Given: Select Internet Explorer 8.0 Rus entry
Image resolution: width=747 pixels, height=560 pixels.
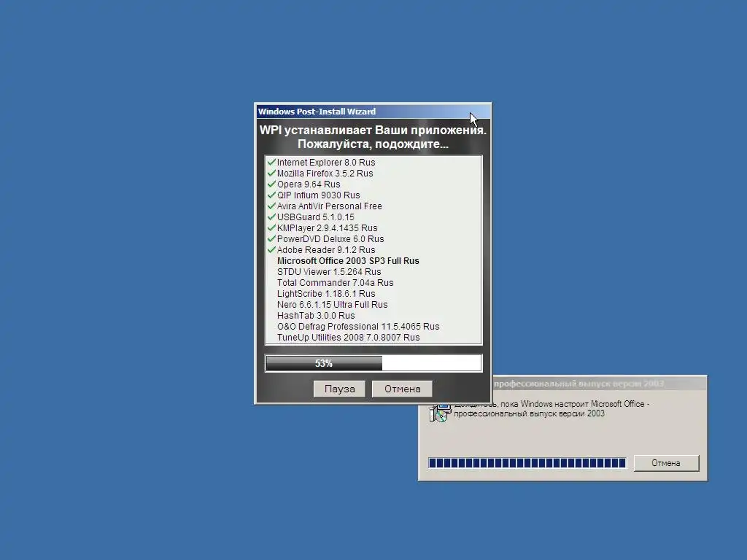Looking at the screenshot, I should coord(326,163).
